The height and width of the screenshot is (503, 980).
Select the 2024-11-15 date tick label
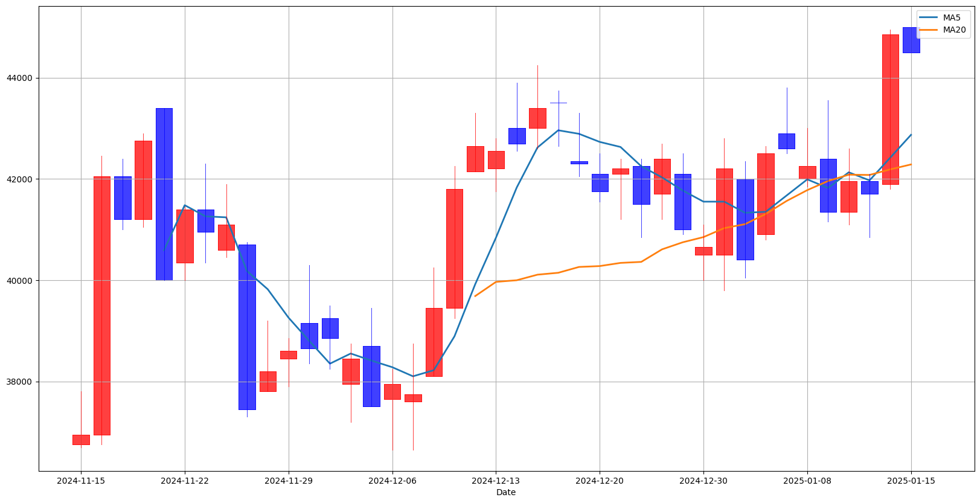click(81, 481)
